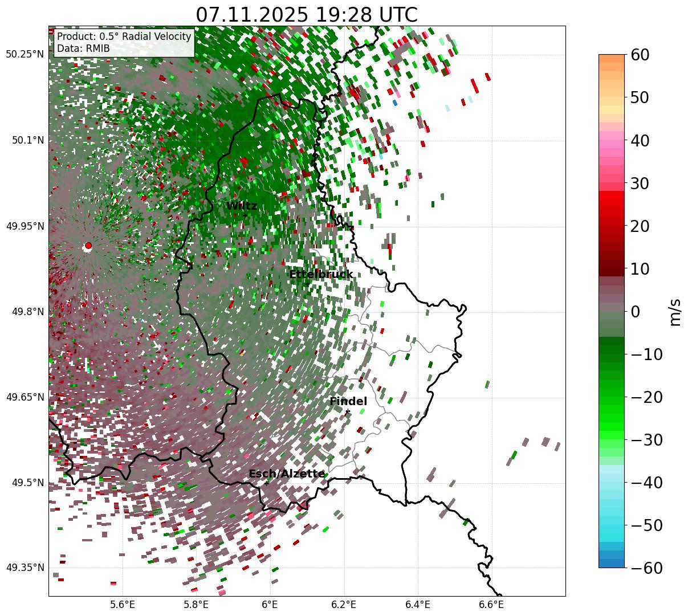Click the "Product: 0.5° Radial Velocity" label
The height and width of the screenshot is (616, 688).
tap(124, 36)
